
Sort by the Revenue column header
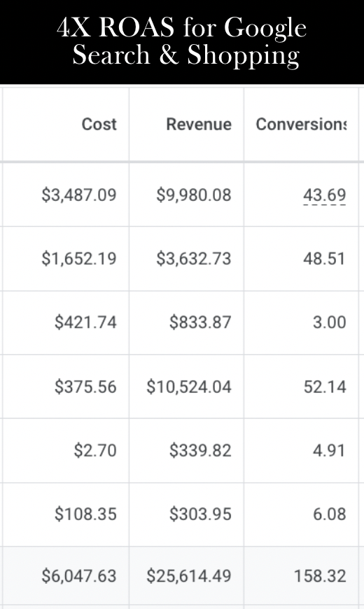point(199,125)
